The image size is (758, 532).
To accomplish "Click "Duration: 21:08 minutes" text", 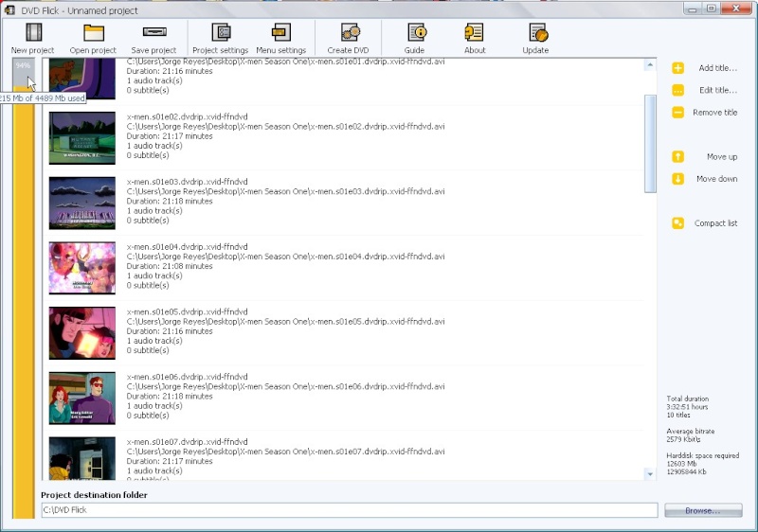I will tap(170, 266).
